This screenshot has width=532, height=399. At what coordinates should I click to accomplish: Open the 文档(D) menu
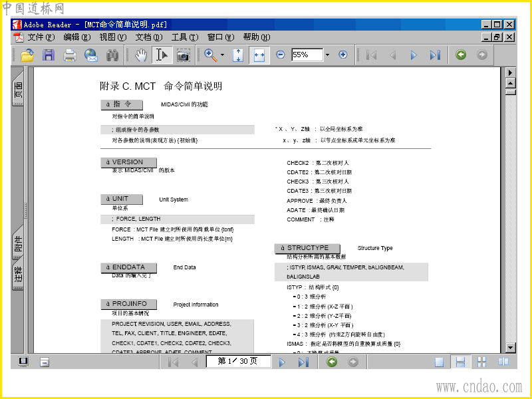coord(148,37)
